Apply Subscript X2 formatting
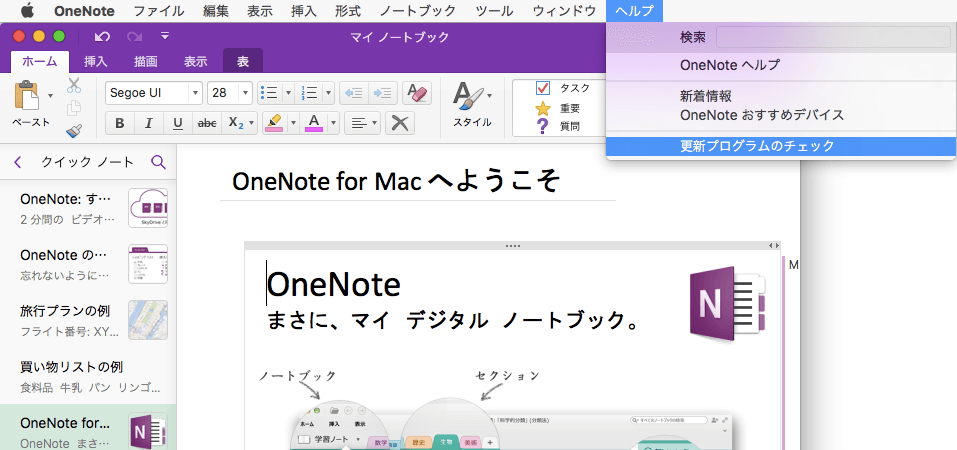The height and width of the screenshot is (450, 957). click(x=236, y=123)
